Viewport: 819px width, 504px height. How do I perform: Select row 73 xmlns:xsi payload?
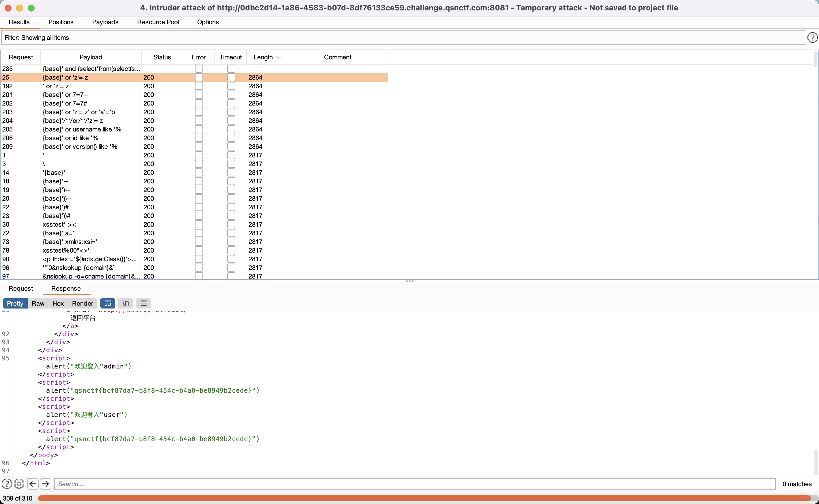coord(194,242)
